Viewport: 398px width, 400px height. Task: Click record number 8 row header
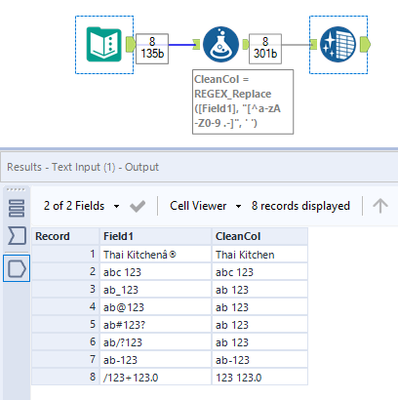point(66,377)
